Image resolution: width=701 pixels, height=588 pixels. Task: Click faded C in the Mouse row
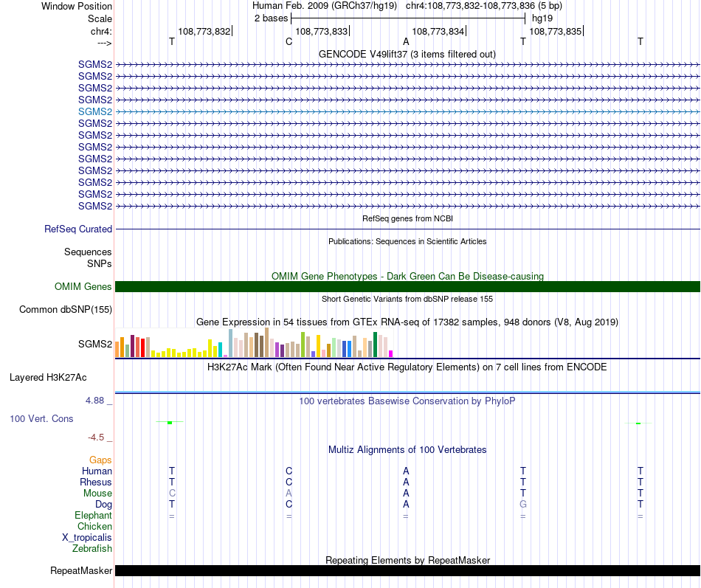click(172, 494)
